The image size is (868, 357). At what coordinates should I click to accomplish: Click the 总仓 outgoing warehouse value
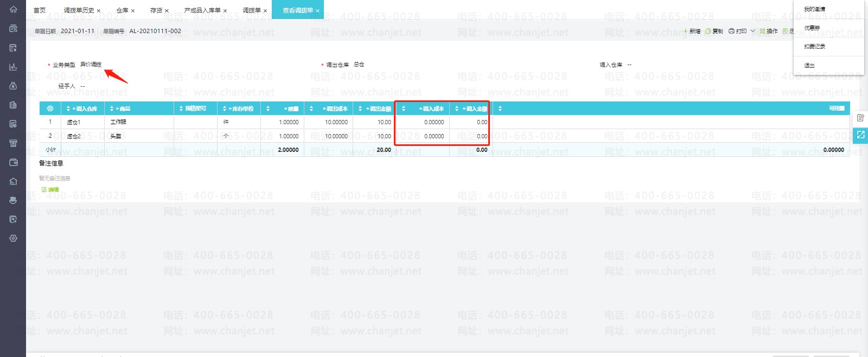click(x=359, y=65)
